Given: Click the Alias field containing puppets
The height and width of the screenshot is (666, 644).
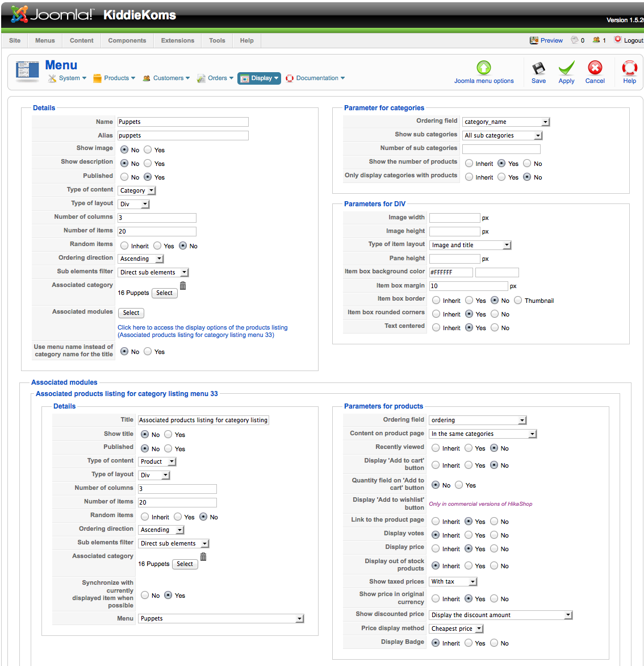Looking at the screenshot, I should pyautogui.click(x=183, y=135).
